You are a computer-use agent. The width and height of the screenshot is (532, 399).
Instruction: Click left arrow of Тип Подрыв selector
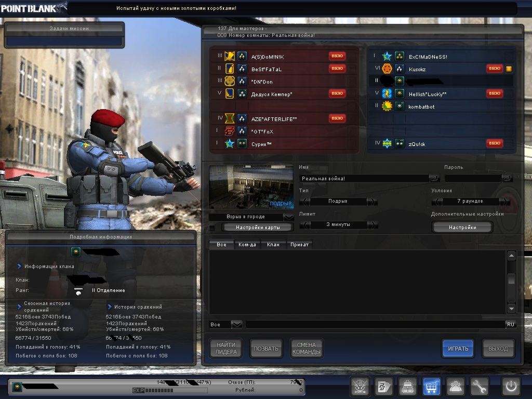point(304,201)
